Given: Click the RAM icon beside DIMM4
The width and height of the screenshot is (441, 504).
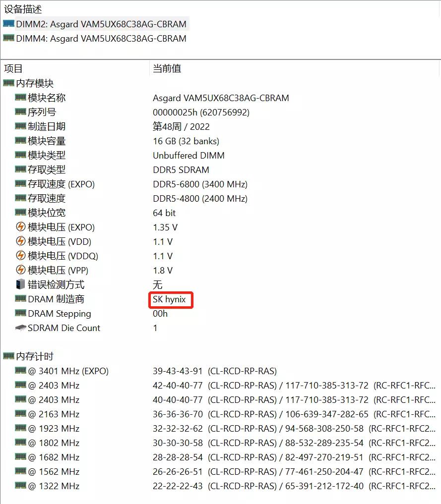Looking at the screenshot, I should click(8, 38).
